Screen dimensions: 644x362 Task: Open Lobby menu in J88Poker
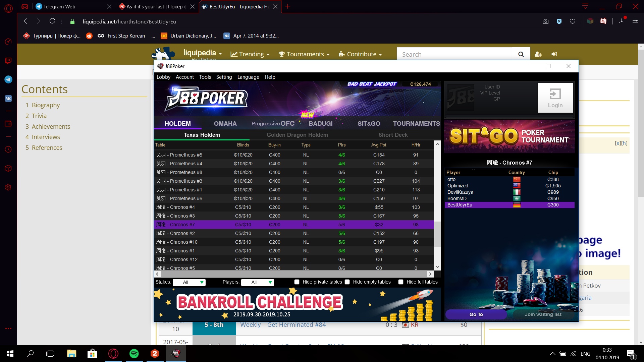coord(163,77)
